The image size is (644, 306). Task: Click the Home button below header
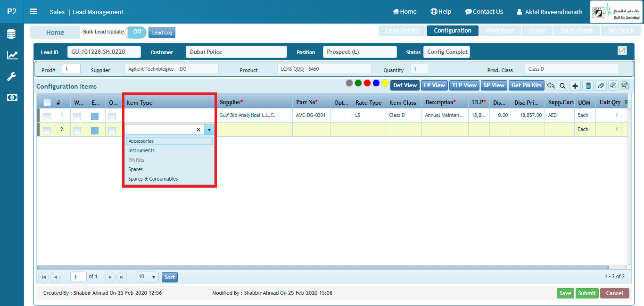(x=55, y=33)
